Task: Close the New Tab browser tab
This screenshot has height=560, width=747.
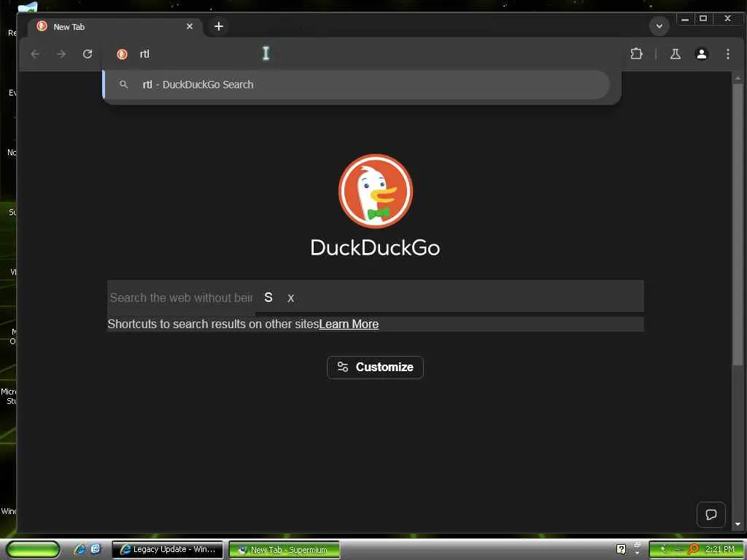Action: click(190, 27)
